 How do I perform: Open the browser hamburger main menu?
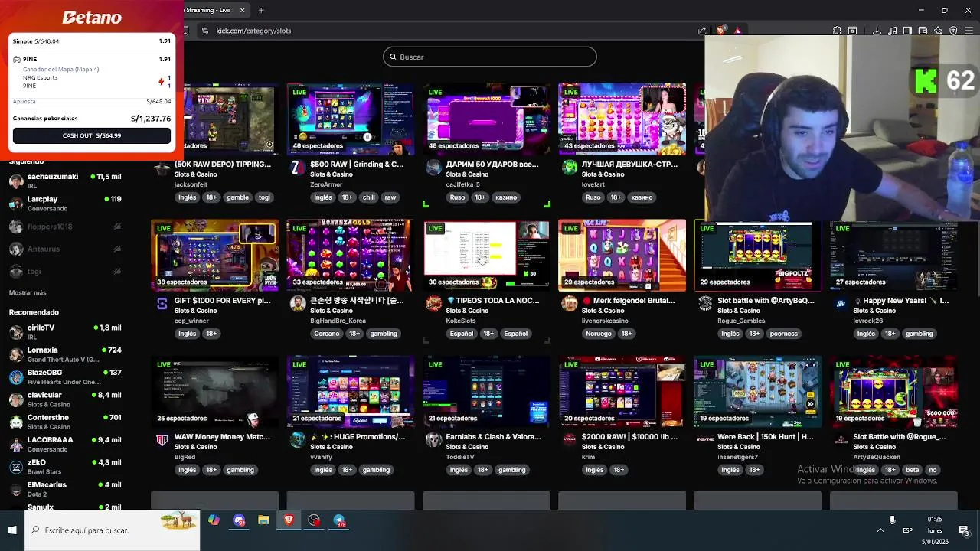tap(969, 31)
